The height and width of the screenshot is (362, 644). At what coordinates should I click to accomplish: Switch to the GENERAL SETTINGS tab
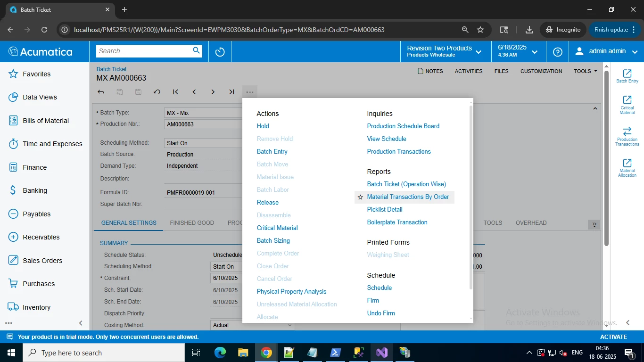pyautogui.click(x=129, y=222)
